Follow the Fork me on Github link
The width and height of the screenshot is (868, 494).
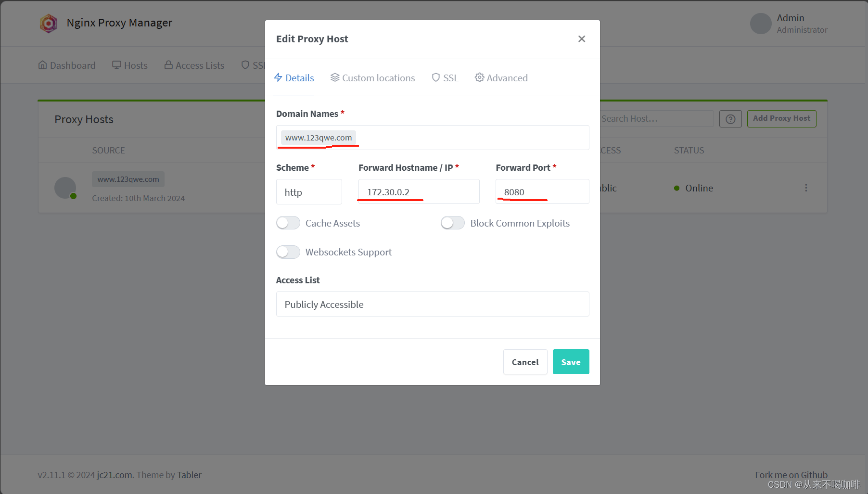[x=791, y=475]
